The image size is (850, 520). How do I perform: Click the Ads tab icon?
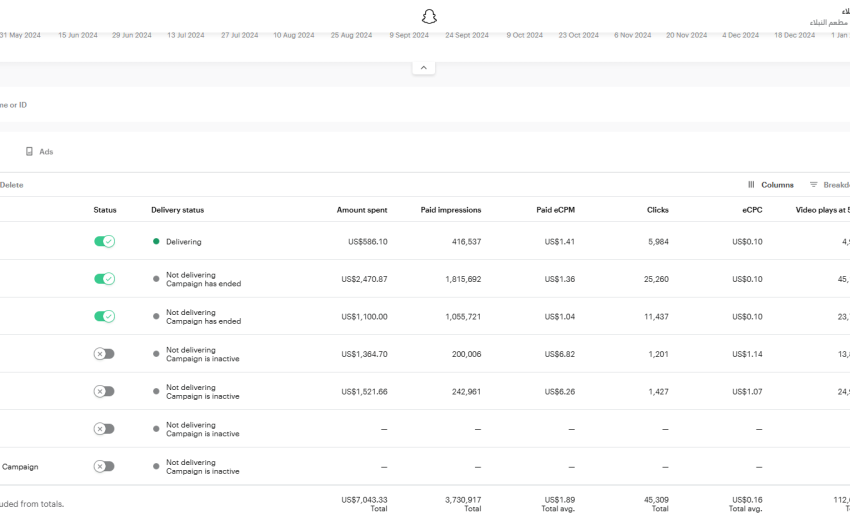(x=30, y=152)
